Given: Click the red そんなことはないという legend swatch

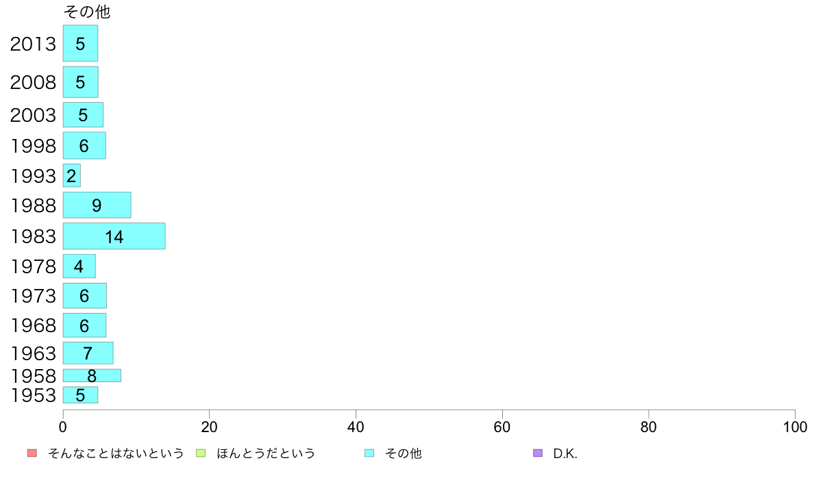Looking at the screenshot, I should click(x=32, y=453).
